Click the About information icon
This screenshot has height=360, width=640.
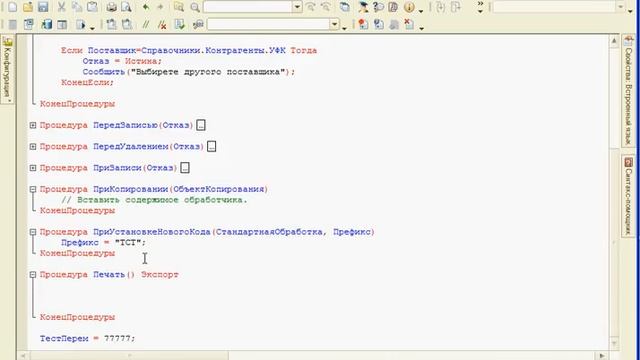click(x=409, y=7)
